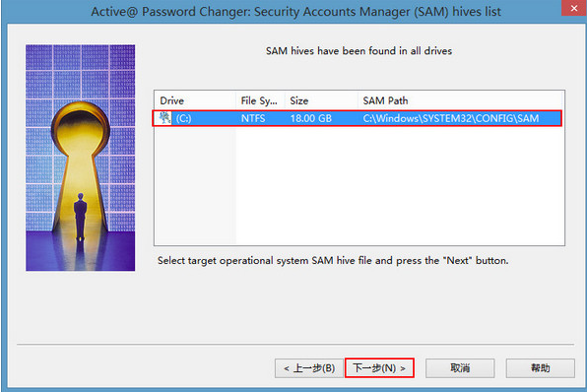Click the C: drive icon in list

coord(164,118)
